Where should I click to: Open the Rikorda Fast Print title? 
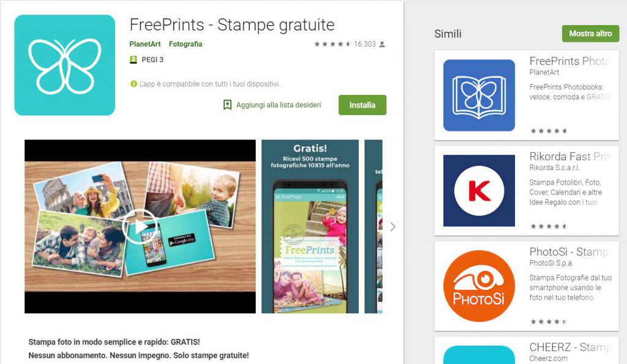pyautogui.click(x=571, y=156)
